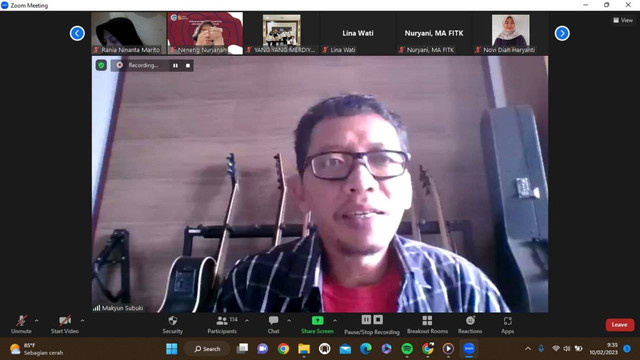Open volume speaker tray icon

coord(567,349)
